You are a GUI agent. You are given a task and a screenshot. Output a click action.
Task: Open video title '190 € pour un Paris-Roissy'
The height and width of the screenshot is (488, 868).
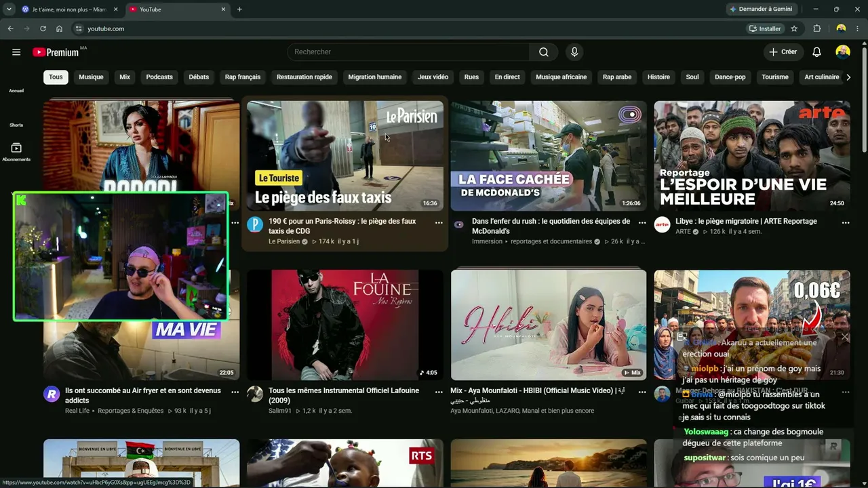click(342, 226)
